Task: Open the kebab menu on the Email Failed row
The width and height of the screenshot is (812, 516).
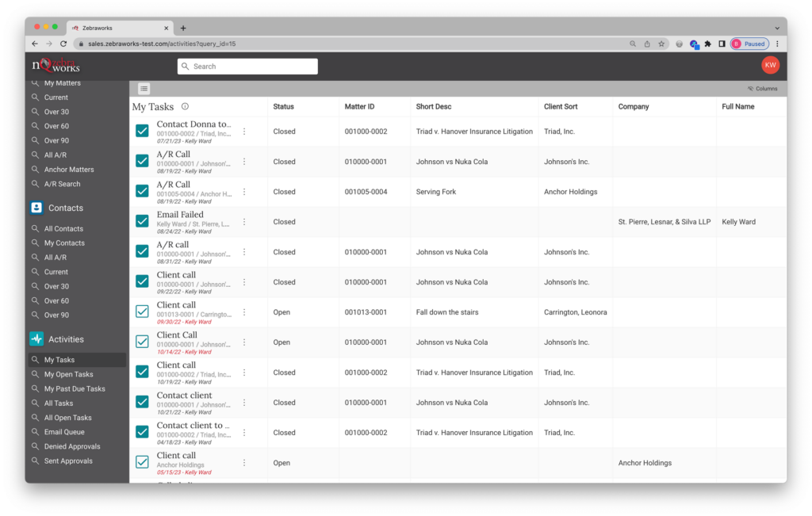Action: pos(243,220)
